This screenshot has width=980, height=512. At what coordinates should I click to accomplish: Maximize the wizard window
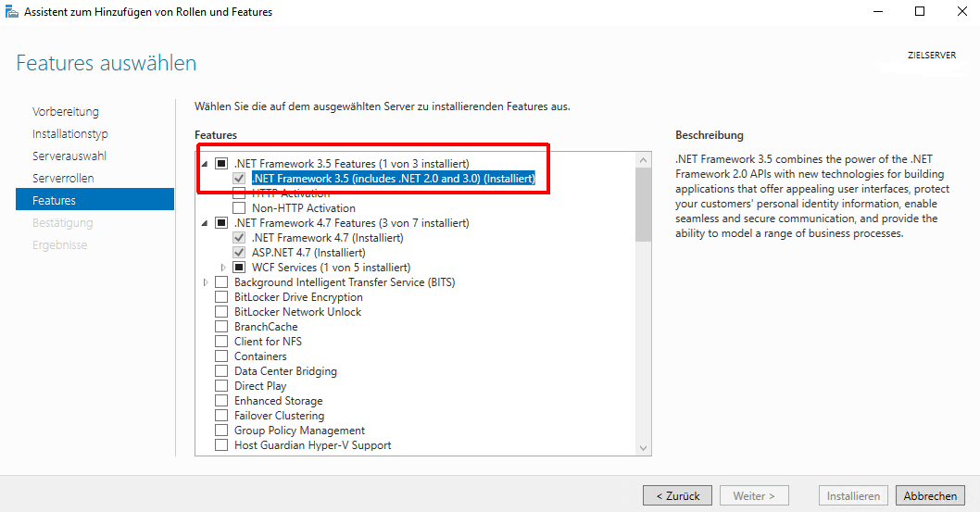[x=920, y=11]
